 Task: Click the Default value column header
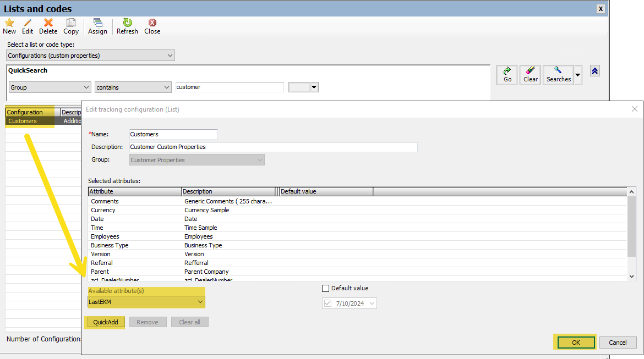(x=326, y=192)
